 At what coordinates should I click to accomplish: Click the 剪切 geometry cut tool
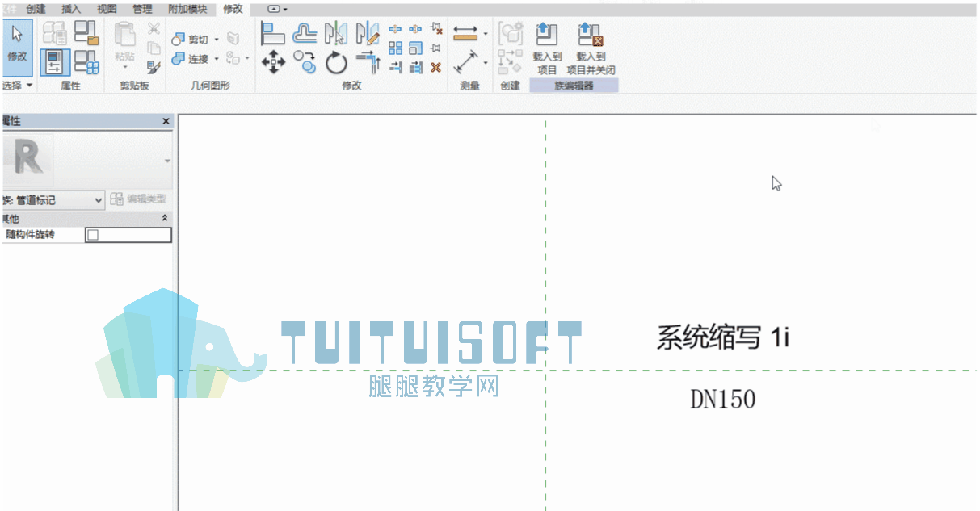190,40
